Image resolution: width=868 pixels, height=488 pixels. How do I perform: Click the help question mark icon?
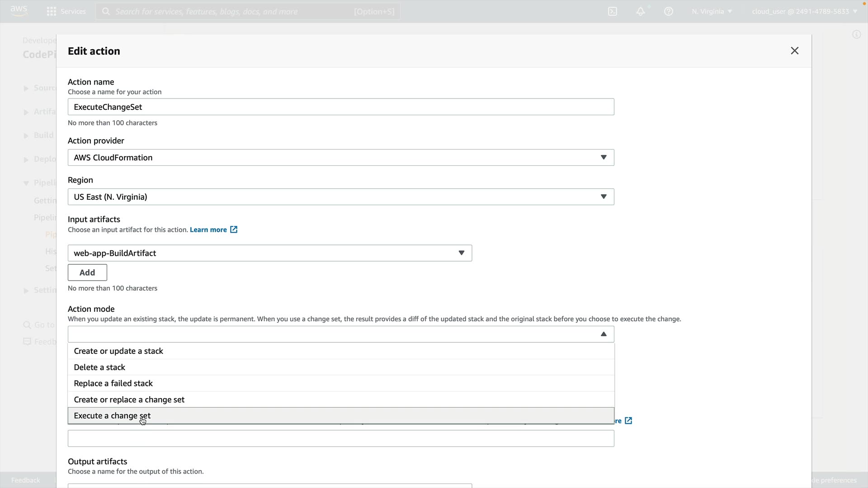coord(669,11)
